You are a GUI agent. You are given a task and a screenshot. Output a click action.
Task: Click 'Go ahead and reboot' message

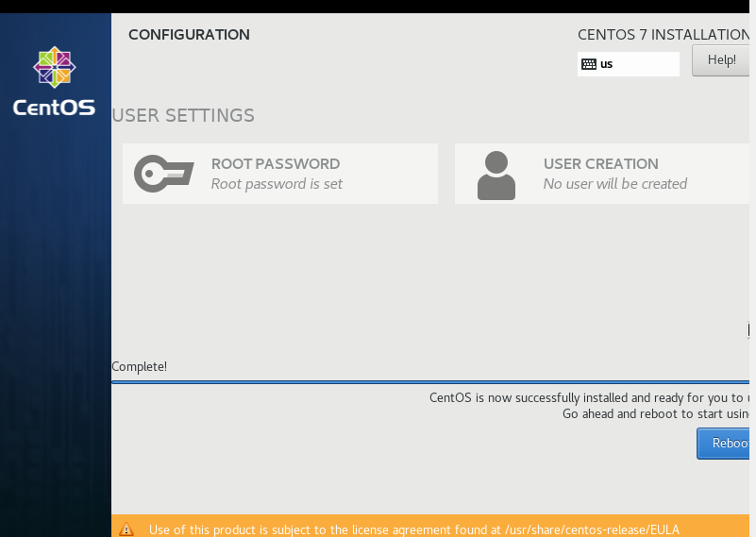pyautogui.click(x=656, y=414)
